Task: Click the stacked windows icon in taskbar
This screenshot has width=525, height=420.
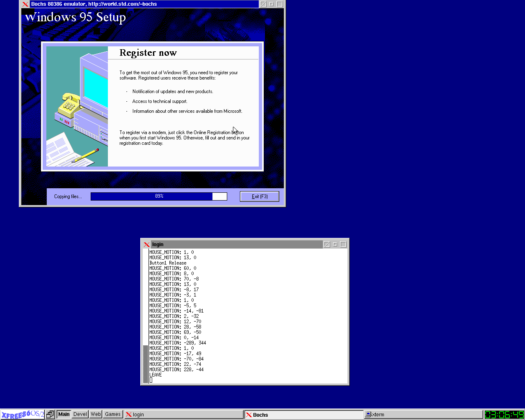Action: [x=50, y=414]
